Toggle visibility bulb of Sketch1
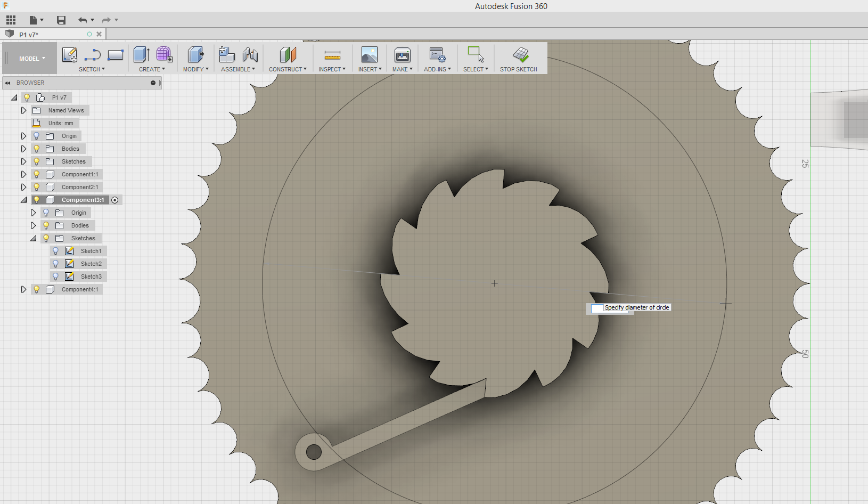868x504 pixels. coord(55,251)
